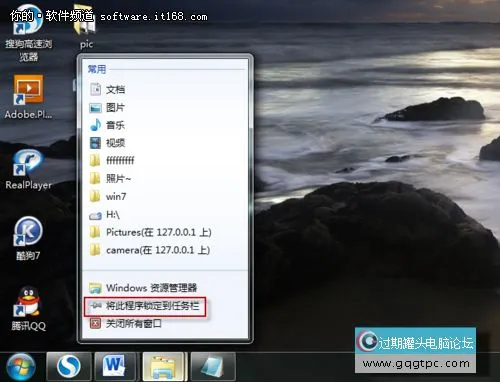This screenshot has height=382, width=500.
Task: Launch the RealPlayer desktop shortcut
Action: (28, 169)
